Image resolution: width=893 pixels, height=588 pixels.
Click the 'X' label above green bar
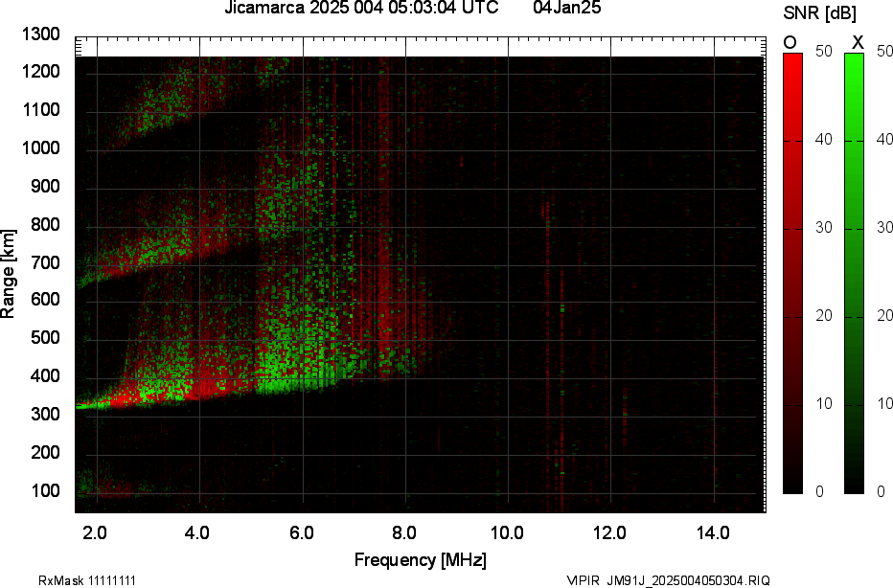click(x=858, y=42)
